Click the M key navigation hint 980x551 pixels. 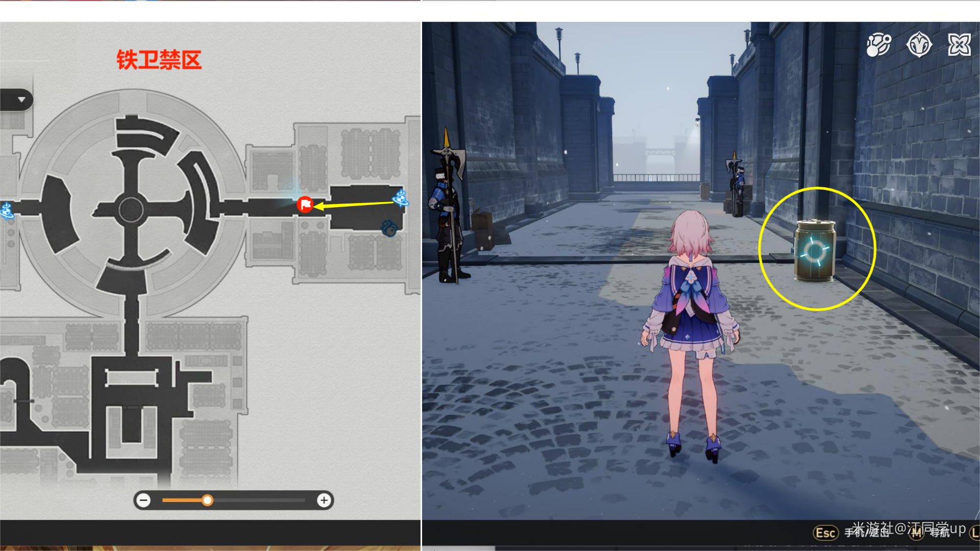point(917,533)
